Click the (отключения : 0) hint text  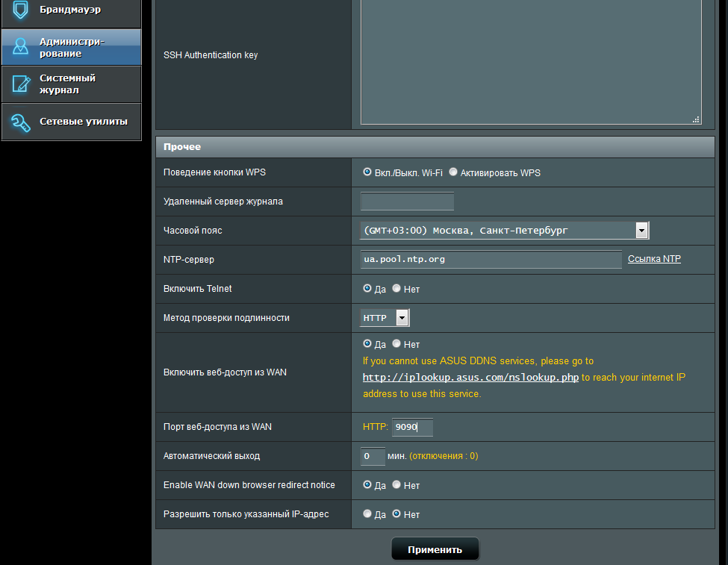pyautogui.click(x=444, y=456)
